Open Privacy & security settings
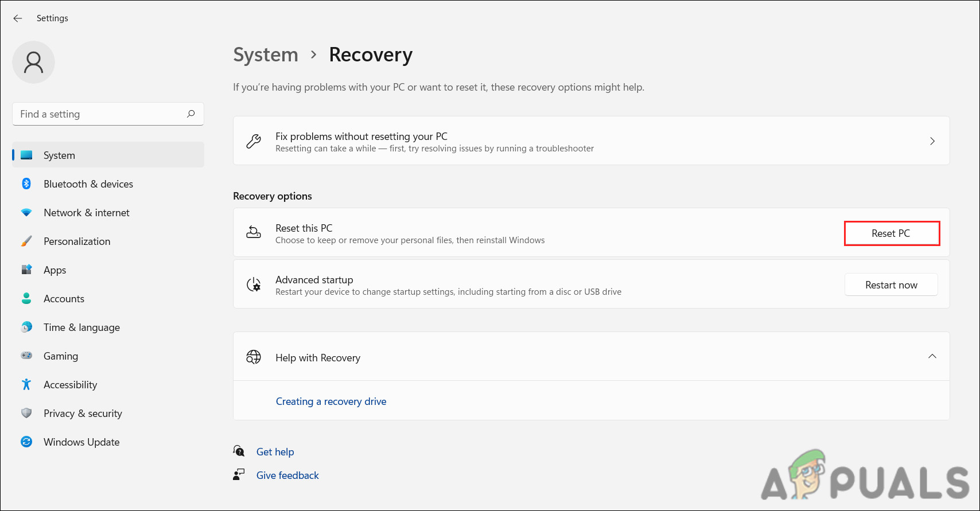This screenshot has height=511, width=980. tap(83, 414)
